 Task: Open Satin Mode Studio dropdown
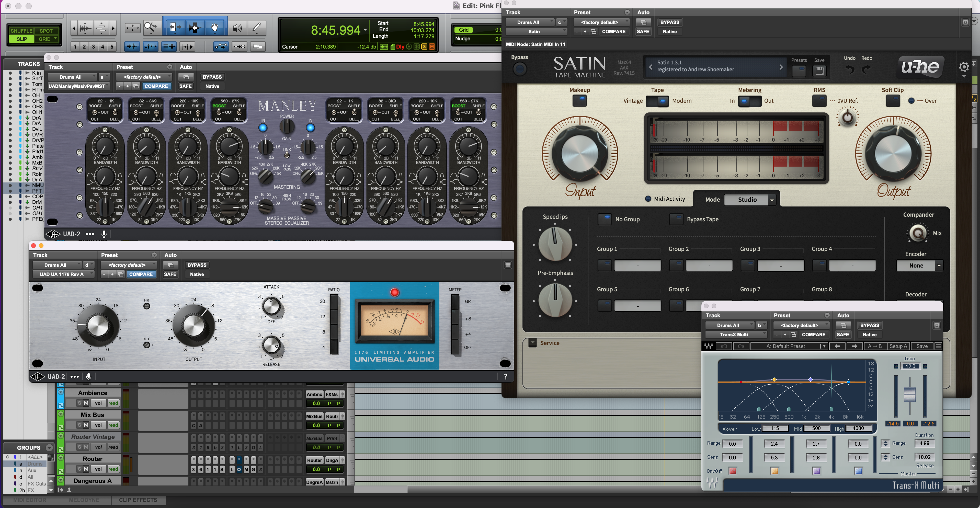point(749,200)
